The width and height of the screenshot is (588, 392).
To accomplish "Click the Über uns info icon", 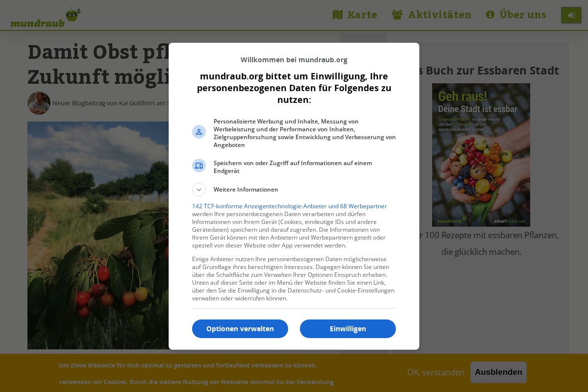I will pyautogui.click(x=490, y=15).
